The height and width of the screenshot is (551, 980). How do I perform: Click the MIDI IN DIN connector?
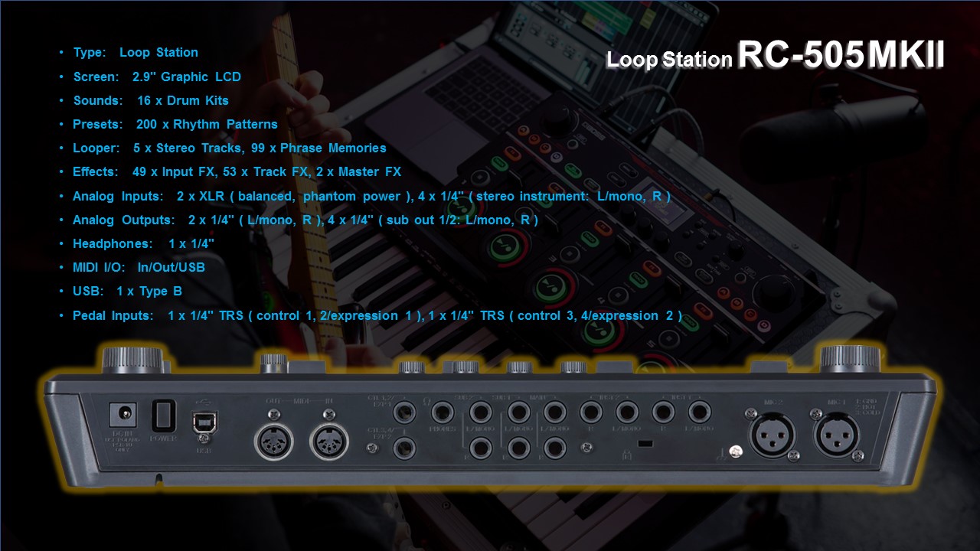point(329,441)
